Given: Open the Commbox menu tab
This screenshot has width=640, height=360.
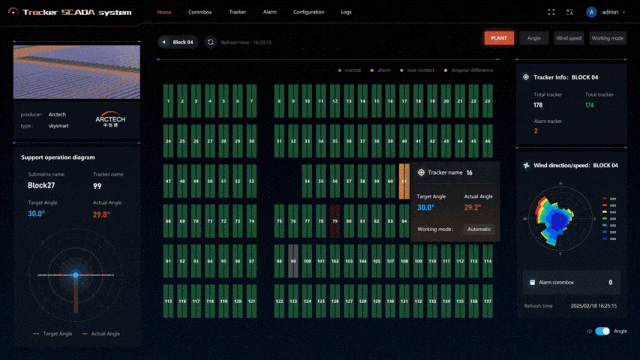Looking at the screenshot, I should pyautogui.click(x=200, y=12).
